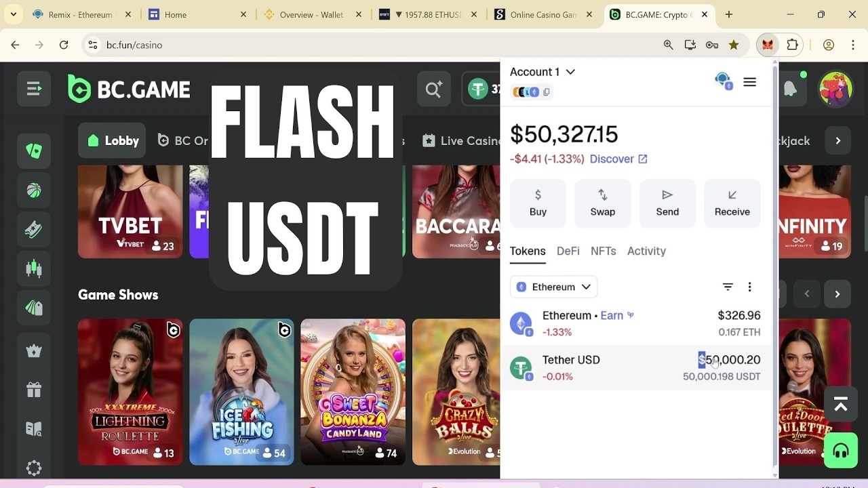Show next Game Shows with right arrow
Image resolution: width=868 pixels, height=488 pixels.
(x=837, y=294)
